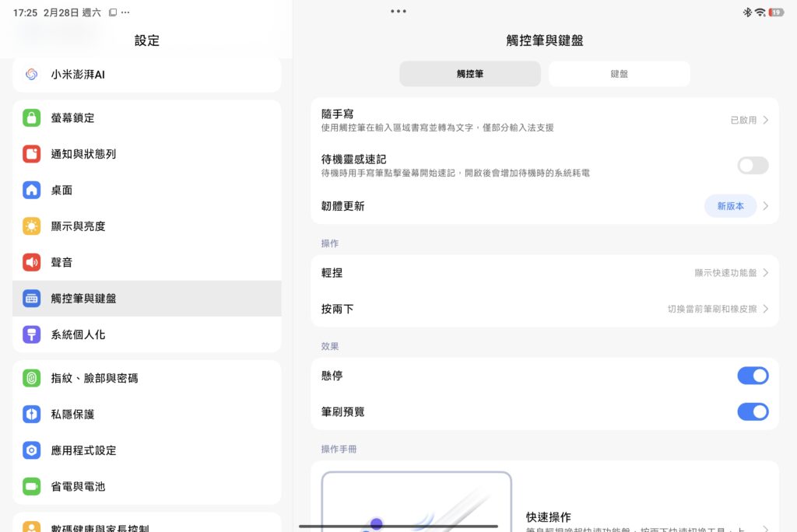Select the 觸控筆 tab
This screenshot has height=532, width=797.
point(469,74)
